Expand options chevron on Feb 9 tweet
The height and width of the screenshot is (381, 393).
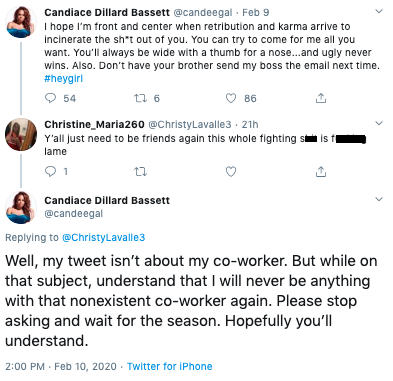click(x=379, y=12)
